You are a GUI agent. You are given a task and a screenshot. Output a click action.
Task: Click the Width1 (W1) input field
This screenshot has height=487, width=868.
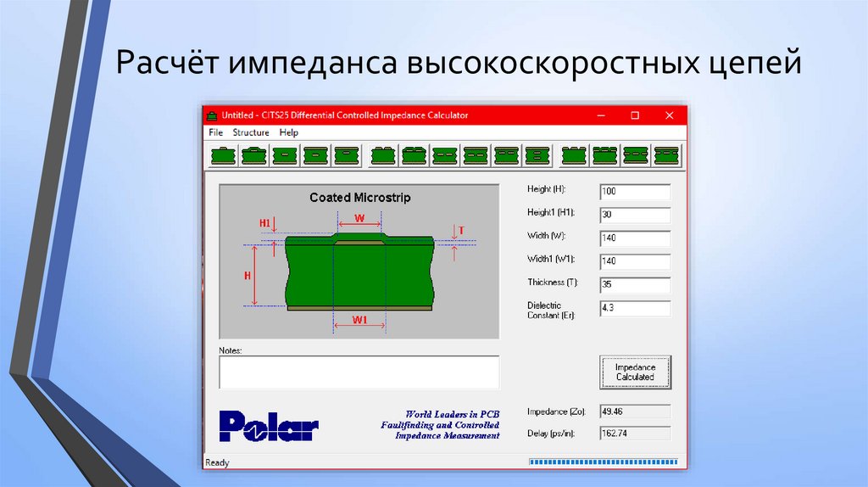[635, 261]
